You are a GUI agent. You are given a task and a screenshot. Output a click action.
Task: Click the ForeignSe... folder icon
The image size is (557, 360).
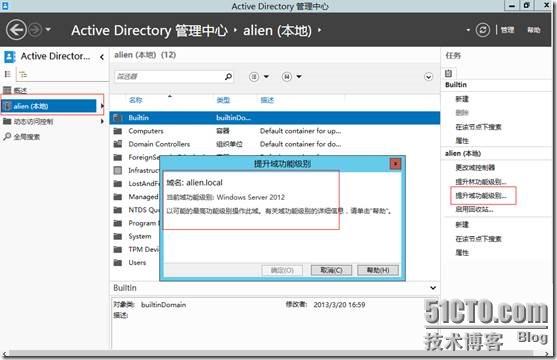(x=118, y=157)
